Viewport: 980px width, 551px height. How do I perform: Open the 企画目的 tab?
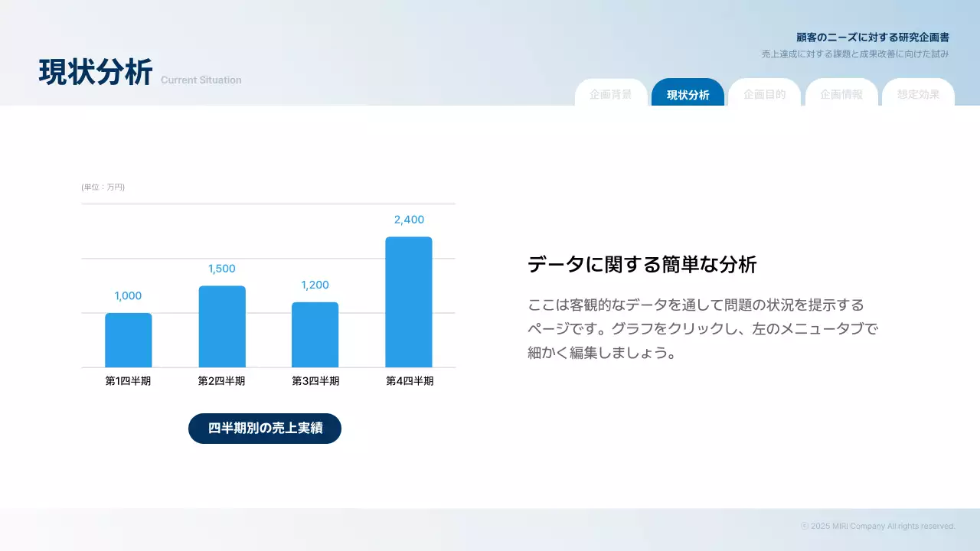[764, 94]
